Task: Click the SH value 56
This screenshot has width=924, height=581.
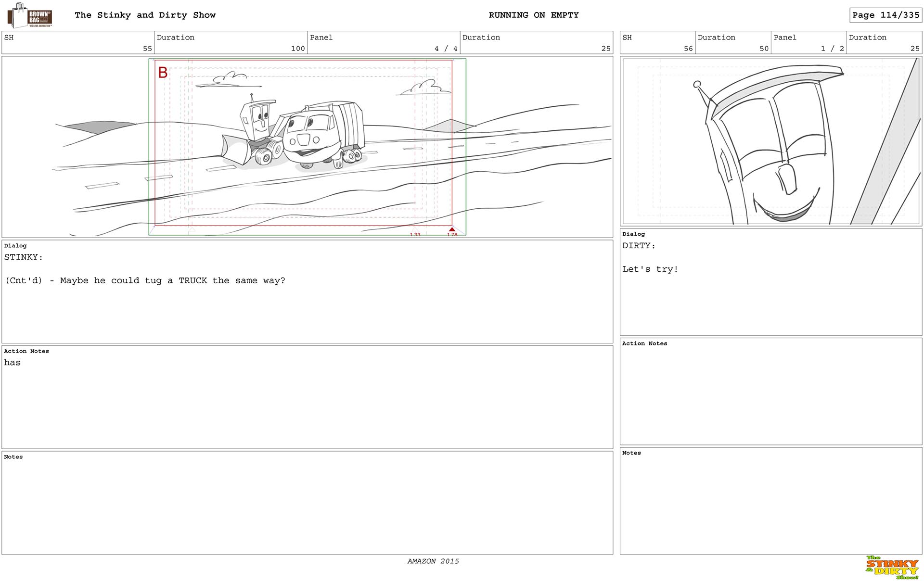Action: pos(688,49)
